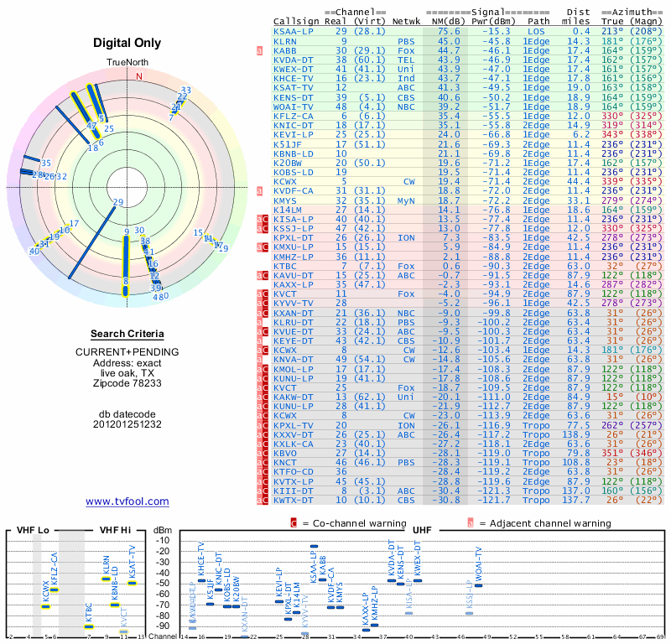
Task: Select the KWEX-DT callsign
Action: [x=294, y=70]
